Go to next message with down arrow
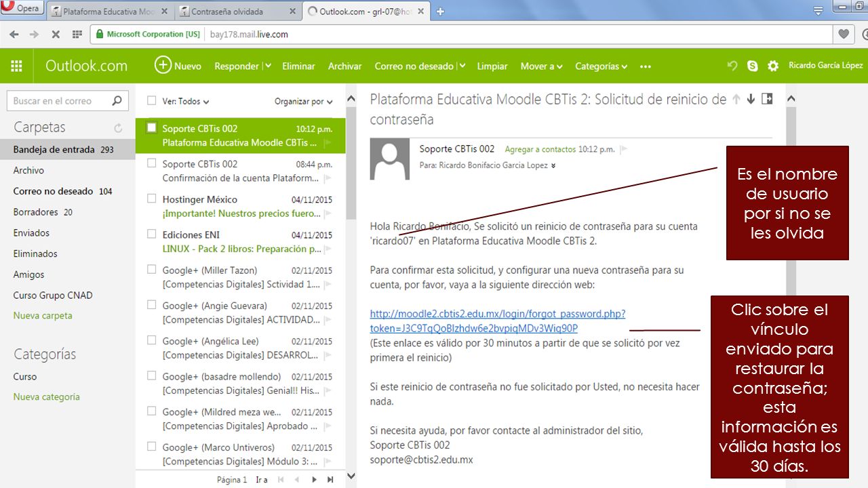The width and height of the screenshot is (868, 488). click(x=751, y=99)
